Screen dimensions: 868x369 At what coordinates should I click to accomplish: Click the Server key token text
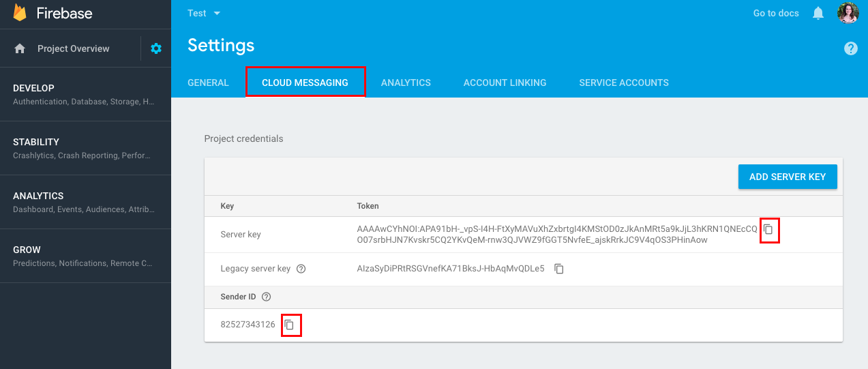pos(556,235)
